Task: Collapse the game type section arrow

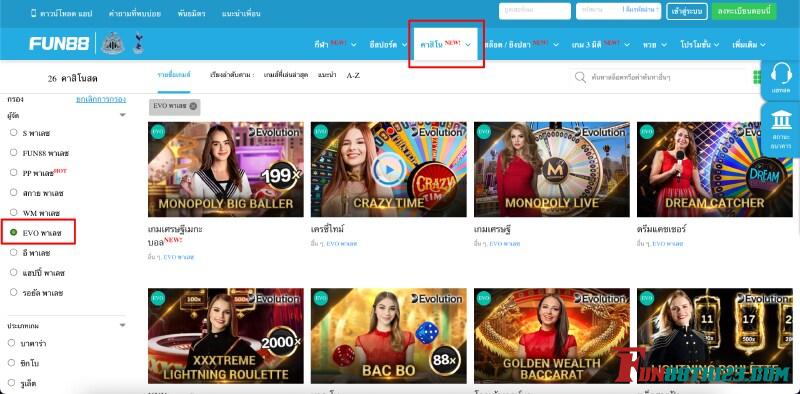Action: pyautogui.click(x=122, y=325)
